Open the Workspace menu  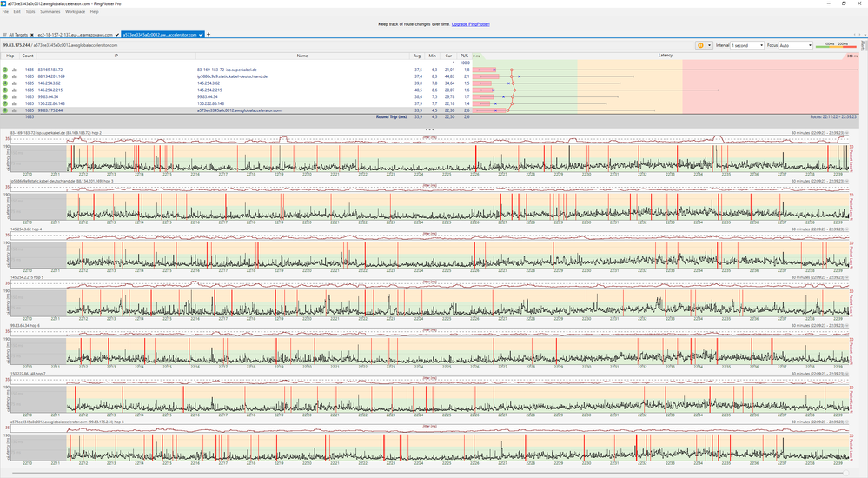coord(76,11)
